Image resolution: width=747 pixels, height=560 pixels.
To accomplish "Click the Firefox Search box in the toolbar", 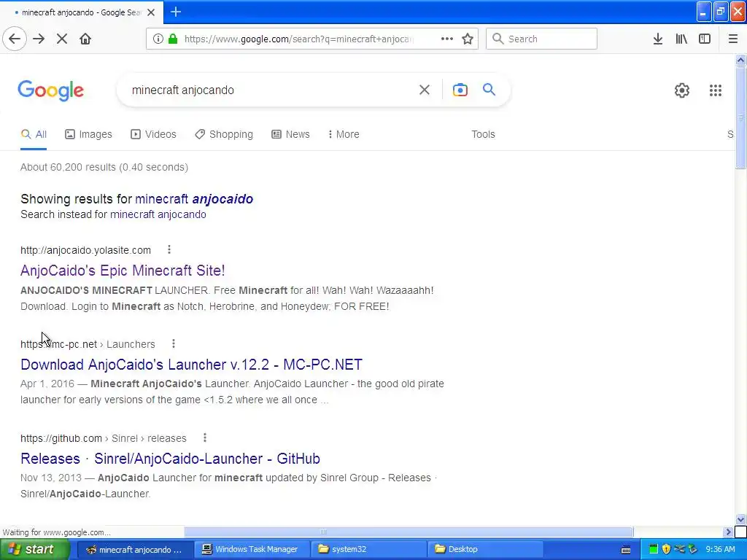I will point(541,39).
